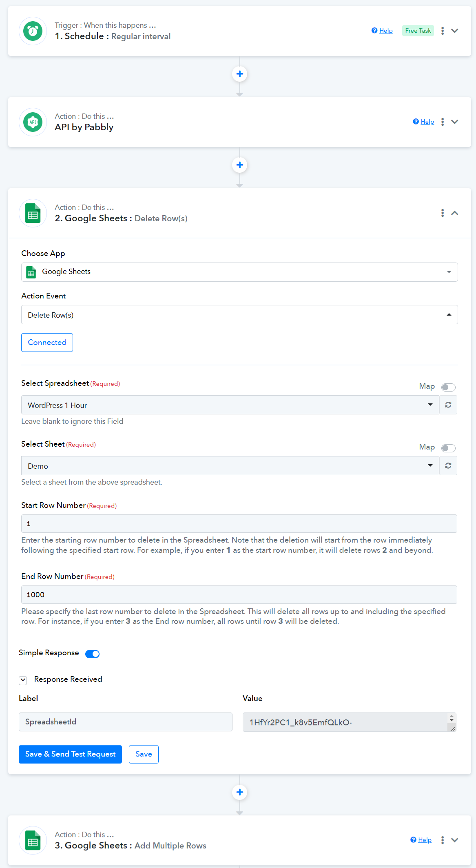Expand the Add Multiple Rows step
The image size is (476, 868).
(x=455, y=840)
